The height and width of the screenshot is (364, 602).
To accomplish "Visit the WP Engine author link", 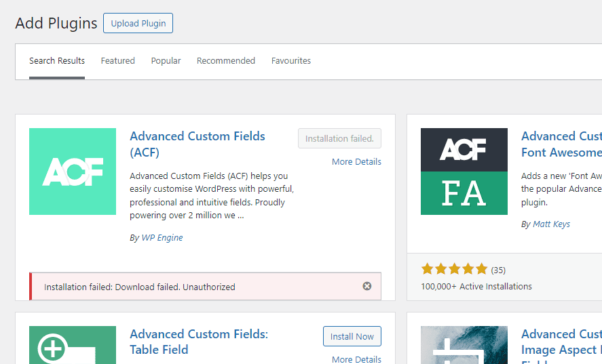I will click(162, 238).
